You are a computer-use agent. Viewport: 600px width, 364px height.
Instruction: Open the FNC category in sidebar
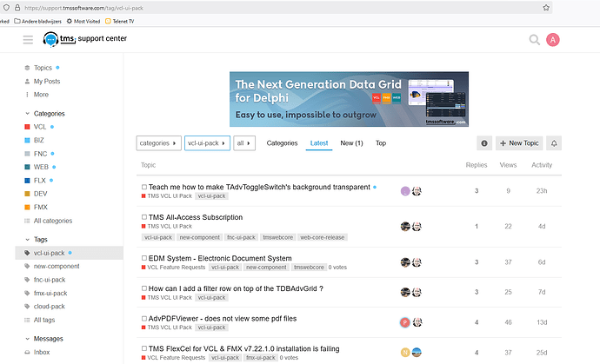point(40,154)
